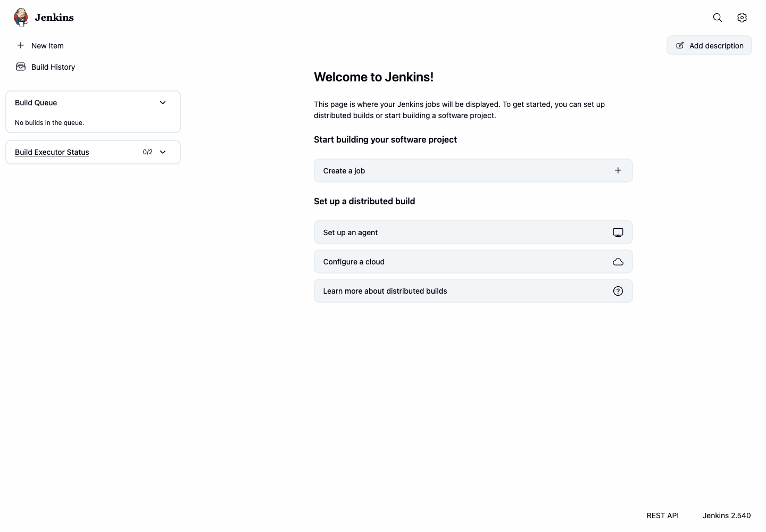Click the Add description button
Screen dimensions: 766x532
coord(709,45)
